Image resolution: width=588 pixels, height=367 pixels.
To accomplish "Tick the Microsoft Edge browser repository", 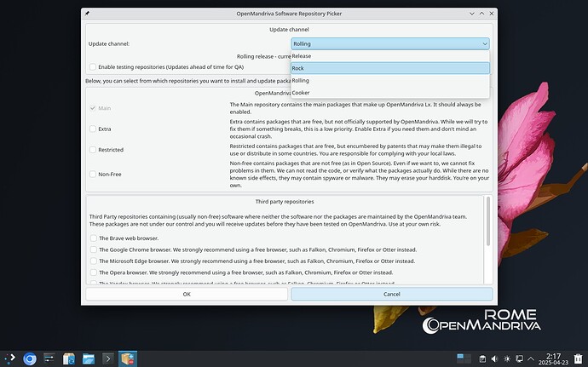I will click(94, 261).
